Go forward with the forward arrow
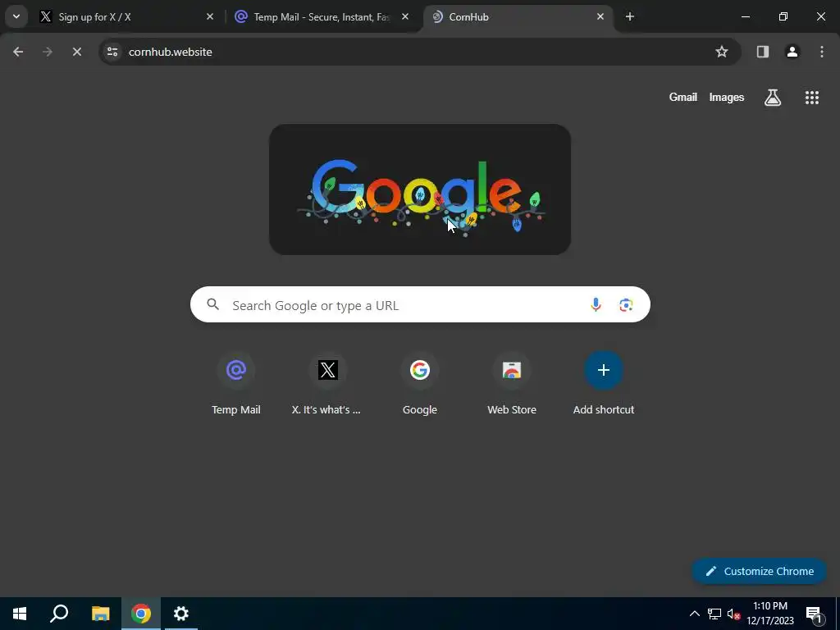 [48, 52]
